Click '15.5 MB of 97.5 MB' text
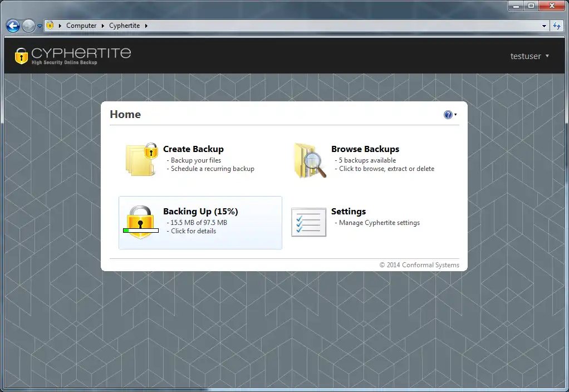 click(199, 223)
